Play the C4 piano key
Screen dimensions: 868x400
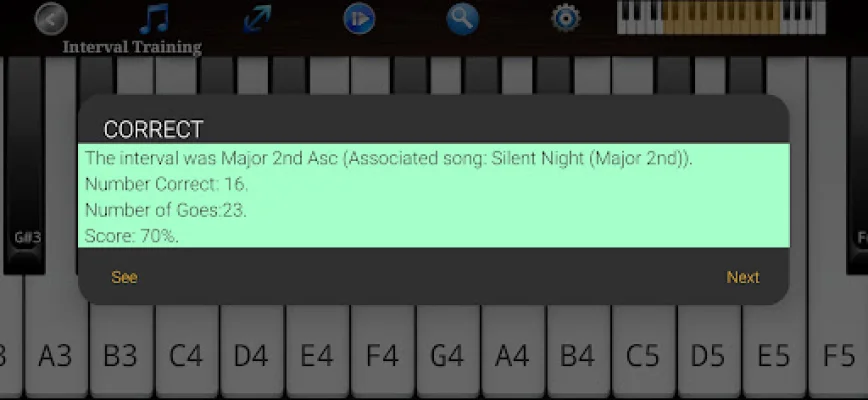point(186,356)
